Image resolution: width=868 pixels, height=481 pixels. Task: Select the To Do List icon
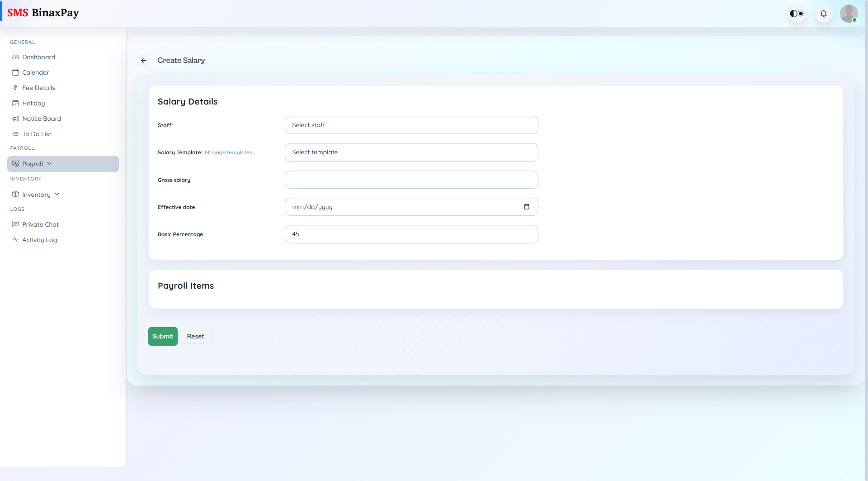click(x=15, y=133)
